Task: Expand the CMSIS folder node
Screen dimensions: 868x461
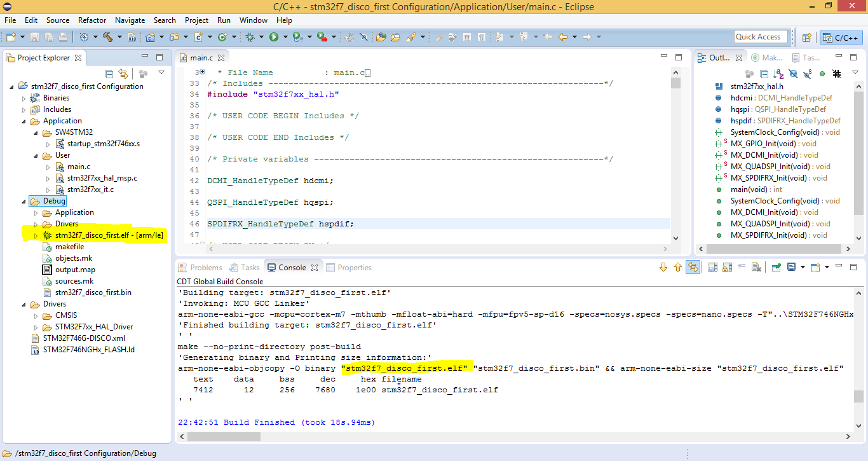Action: 36,316
